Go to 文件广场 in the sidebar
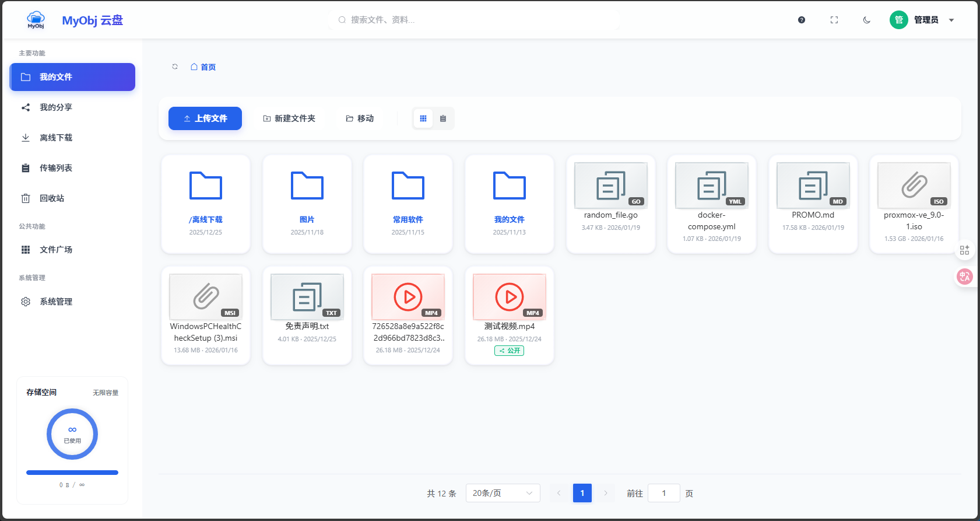This screenshot has width=980, height=521. pos(56,250)
